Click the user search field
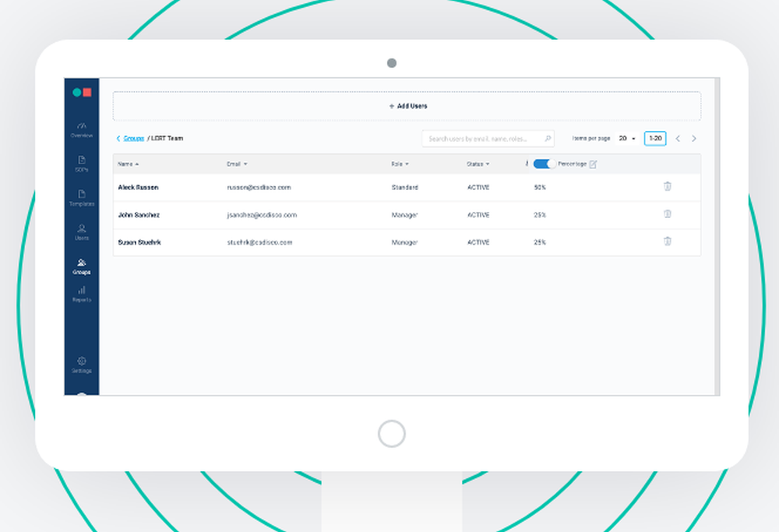This screenshot has width=779, height=532. 488,139
